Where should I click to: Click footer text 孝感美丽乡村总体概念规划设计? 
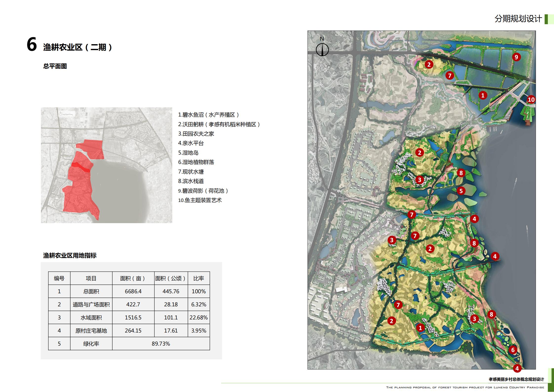pyautogui.click(x=516, y=379)
